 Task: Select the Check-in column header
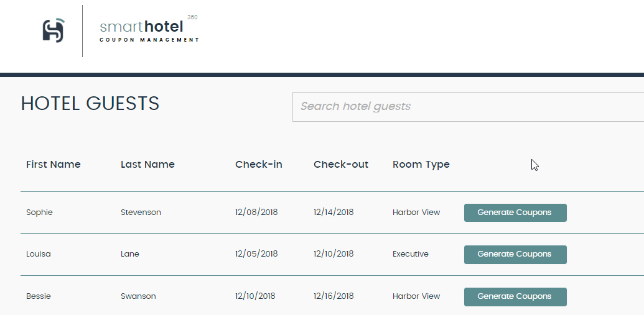pos(258,165)
